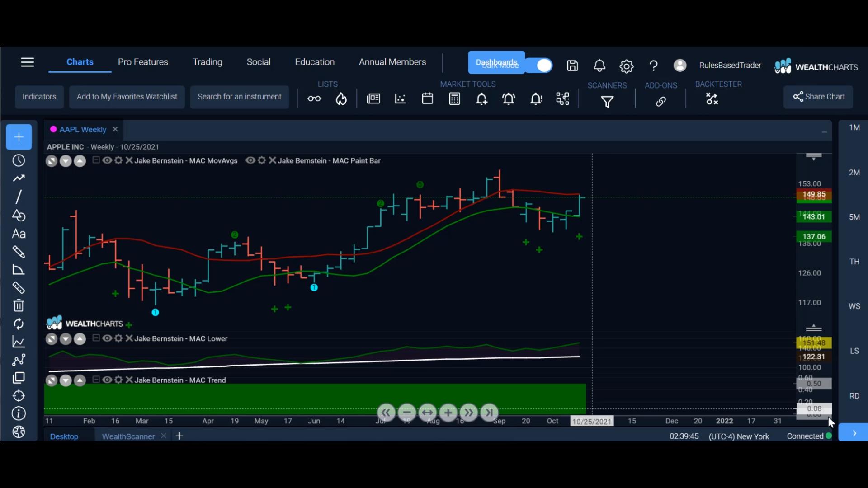Select the straight line drawing tool

click(x=19, y=197)
